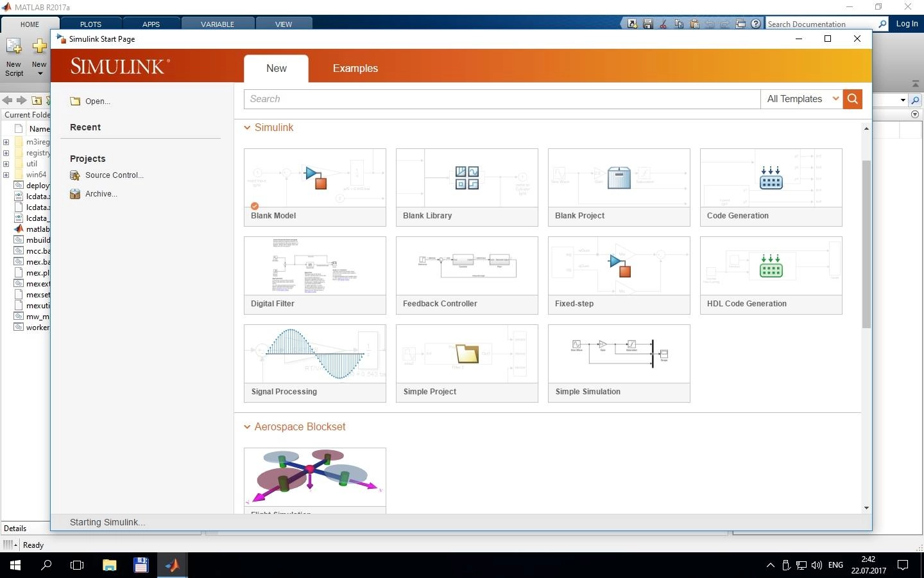924x578 pixels.
Task: Click the taskbar search magnifier
Action: 46,565
